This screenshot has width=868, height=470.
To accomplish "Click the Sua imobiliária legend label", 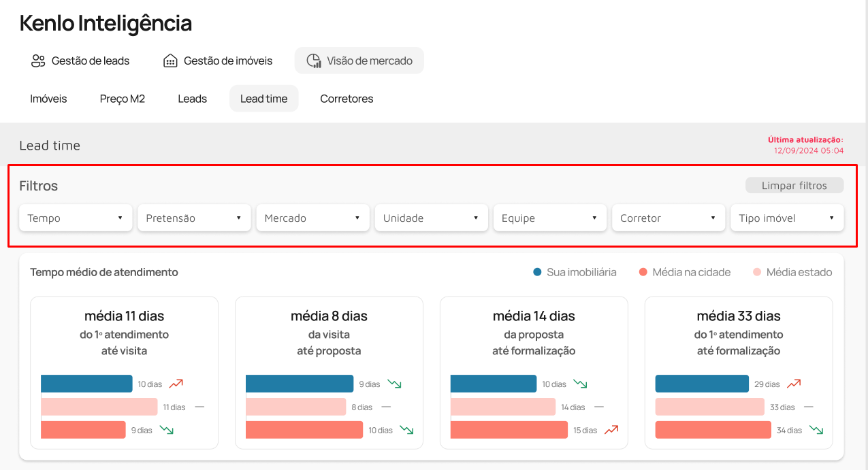I will click(581, 272).
